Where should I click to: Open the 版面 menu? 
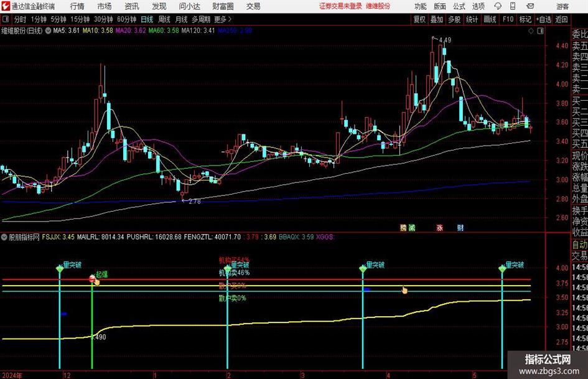(440, 6)
